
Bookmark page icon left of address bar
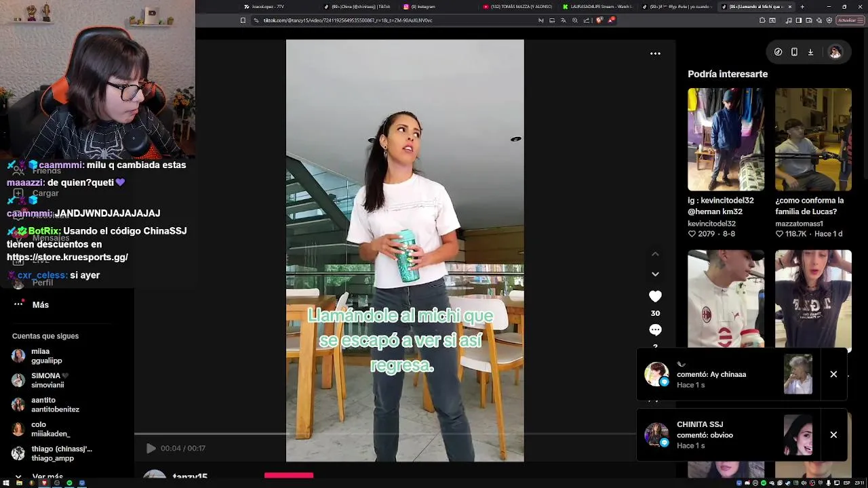click(243, 20)
